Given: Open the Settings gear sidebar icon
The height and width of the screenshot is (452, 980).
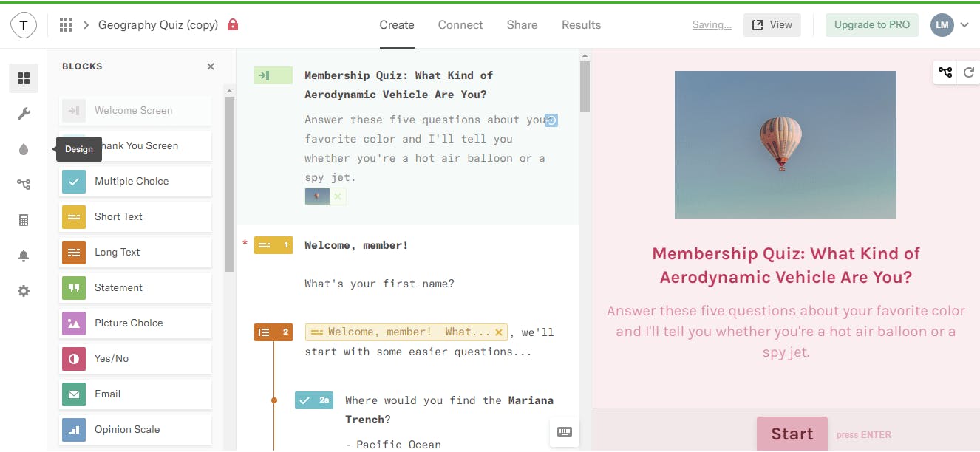Looking at the screenshot, I should (x=24, y=291).
